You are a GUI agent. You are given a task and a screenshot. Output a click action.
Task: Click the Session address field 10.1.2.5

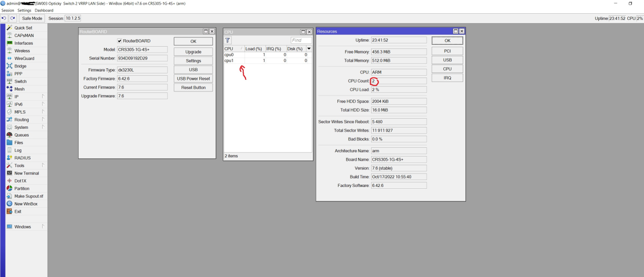[73, 18]
